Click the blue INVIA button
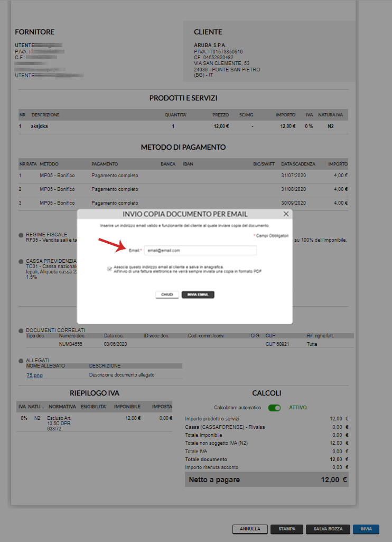The image size is (392, 542). pyautogui.click(x=366, y=529)
